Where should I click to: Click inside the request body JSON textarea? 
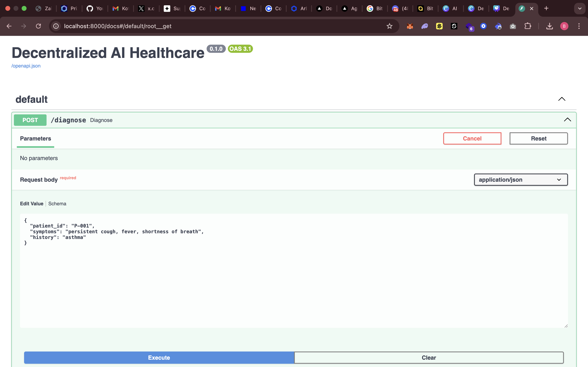[x=294, y=279]
